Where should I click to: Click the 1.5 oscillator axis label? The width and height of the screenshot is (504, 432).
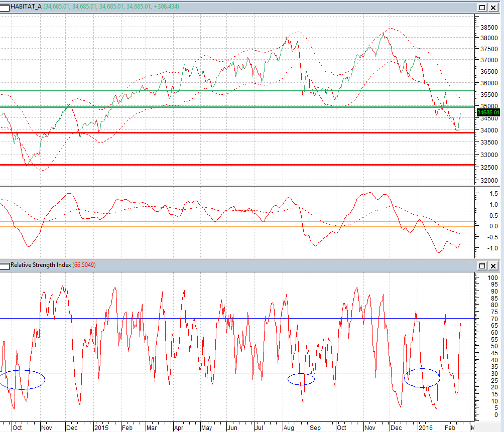[493, 194]
